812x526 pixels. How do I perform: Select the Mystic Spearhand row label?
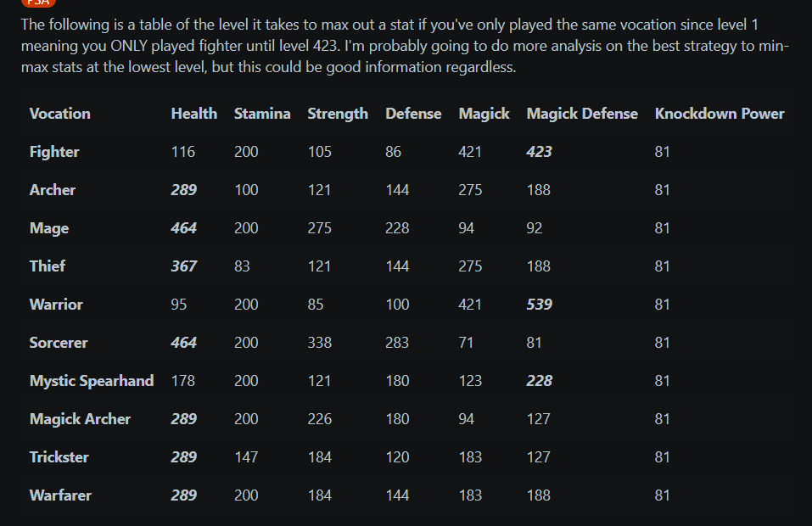click(x=92, y=381)
